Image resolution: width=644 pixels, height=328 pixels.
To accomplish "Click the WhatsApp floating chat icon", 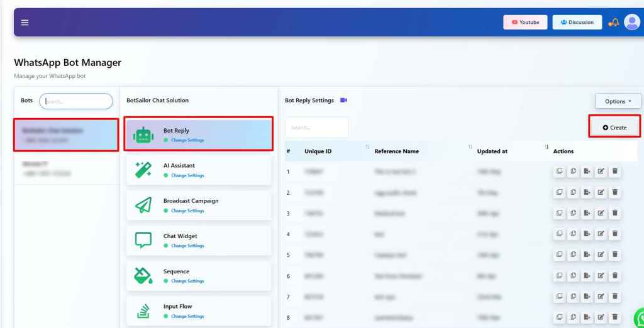I will [638, 318].
